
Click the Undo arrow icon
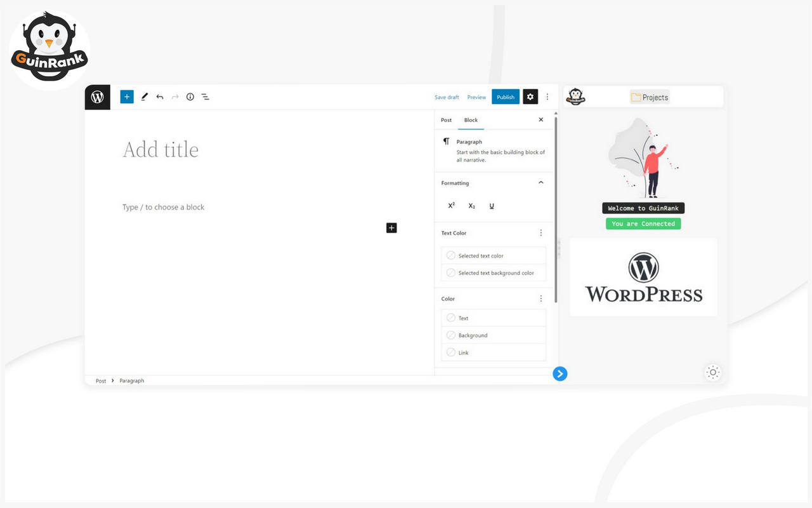pyautogui.click(x=160, y=97)
